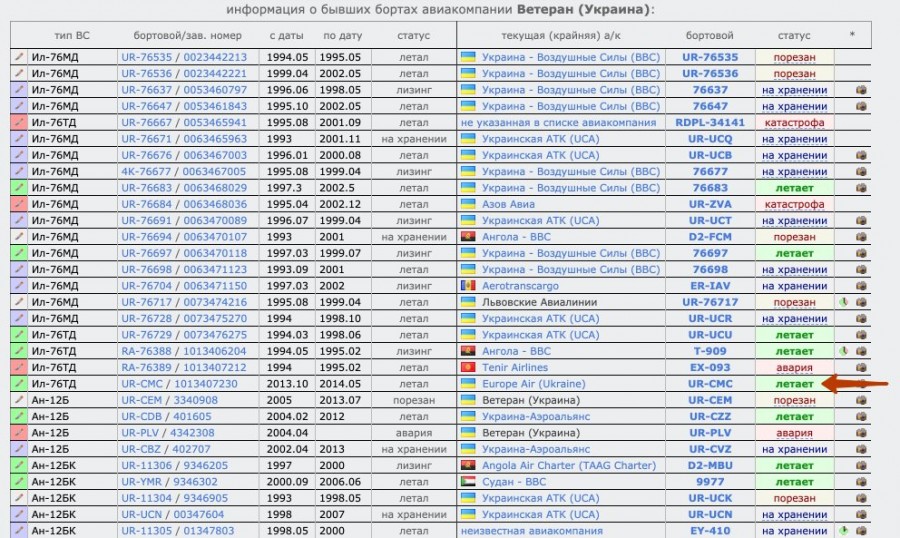Screen dimensions: 900x538
Task: Click the edit pencil icon for UR-76535 row
Action: [x=19, y=57]
